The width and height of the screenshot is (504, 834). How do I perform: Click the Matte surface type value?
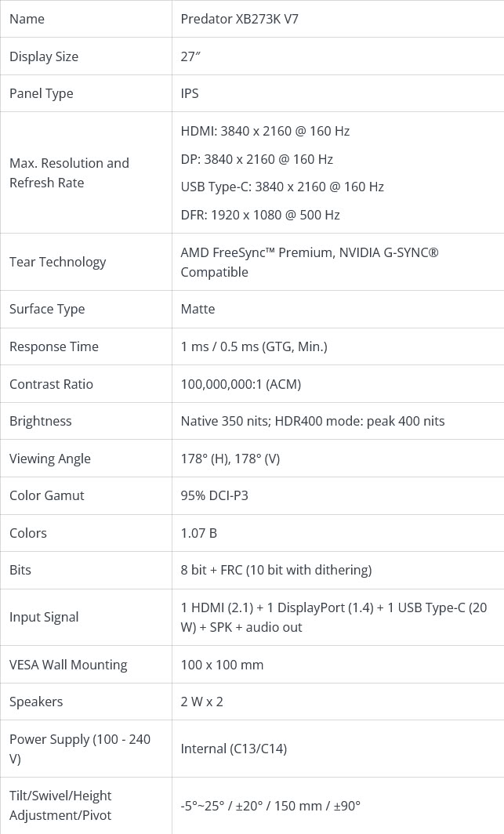tap(198, 310)
